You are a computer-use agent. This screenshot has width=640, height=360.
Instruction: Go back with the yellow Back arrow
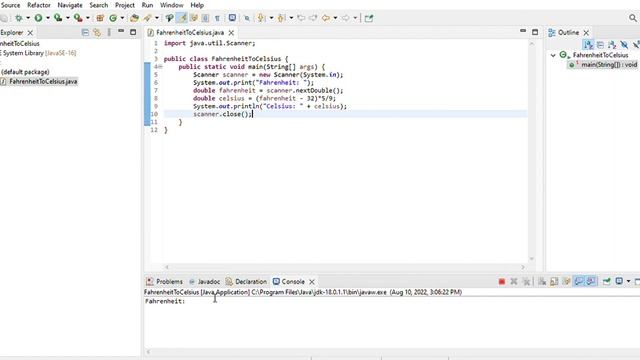[x=326, y=18]
